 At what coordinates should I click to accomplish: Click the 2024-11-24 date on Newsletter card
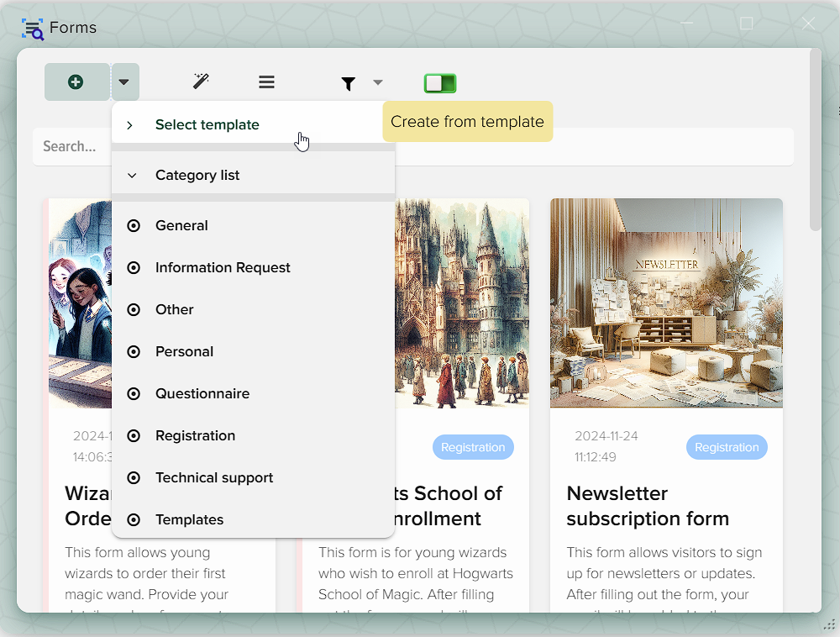(x=606, y=436)
